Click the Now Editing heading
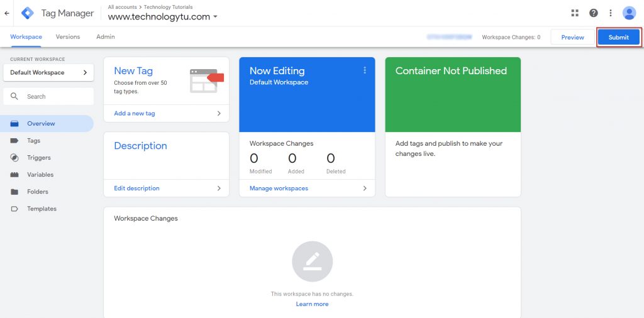This screenshot has width=644, height=318. 277,70
